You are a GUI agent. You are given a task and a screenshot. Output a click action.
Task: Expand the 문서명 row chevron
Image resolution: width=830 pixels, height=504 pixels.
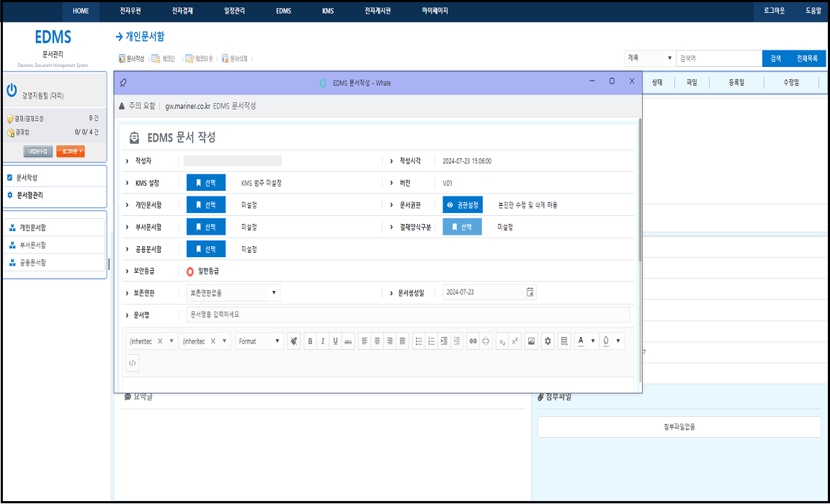click(127, 315)
